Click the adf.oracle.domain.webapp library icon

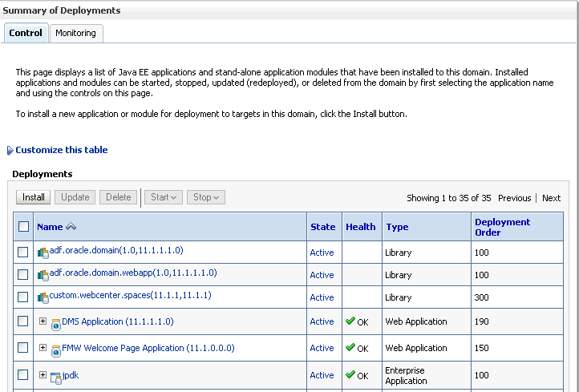point(43,275)
